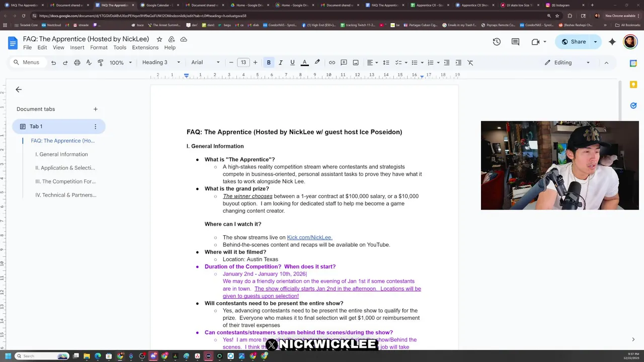Open the Arial font dropdown
The image size is (644, 362).
point(205,62)
